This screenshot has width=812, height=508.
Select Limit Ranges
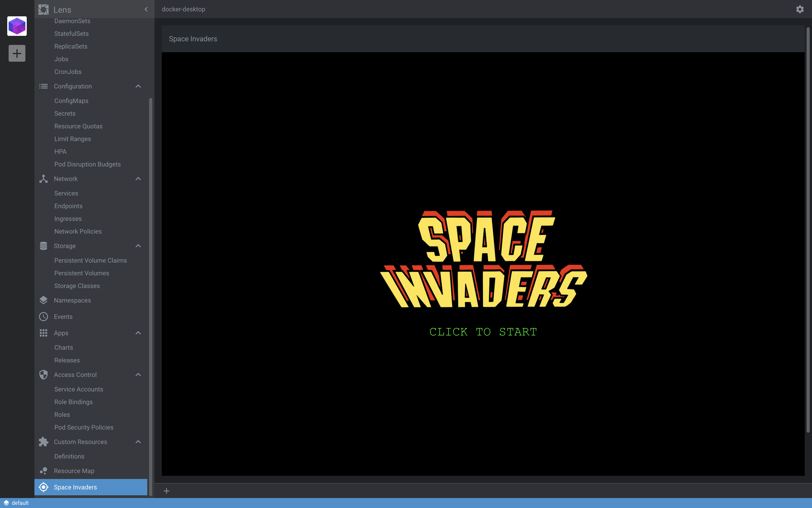[x=72, y=139]
